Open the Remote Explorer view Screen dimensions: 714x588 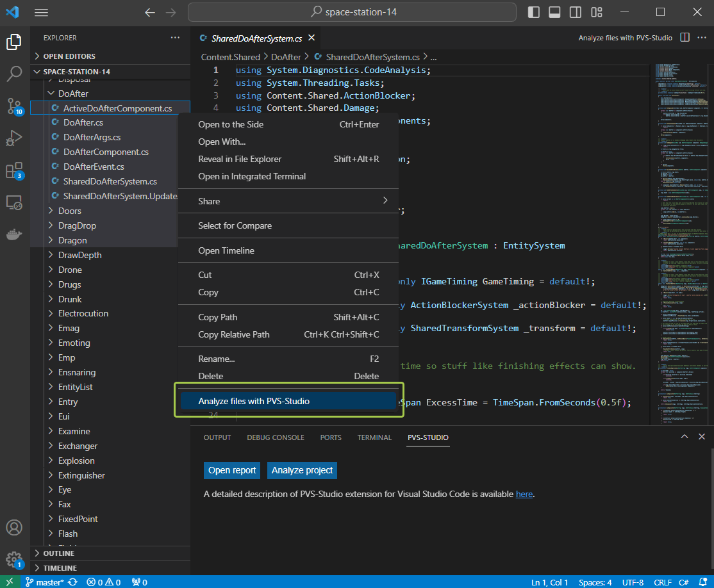point(14,202)
